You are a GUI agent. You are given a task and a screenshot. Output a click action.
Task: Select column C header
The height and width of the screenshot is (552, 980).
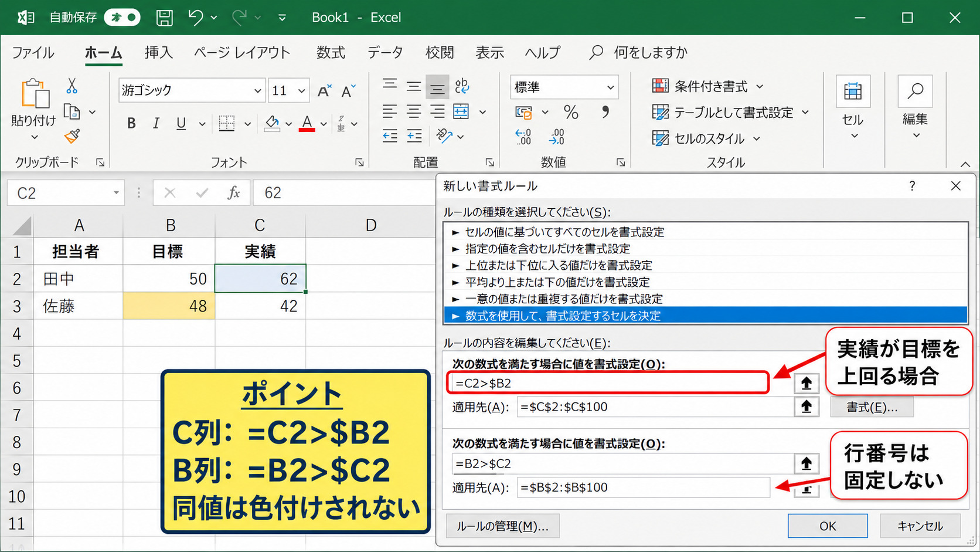(260, 225)
